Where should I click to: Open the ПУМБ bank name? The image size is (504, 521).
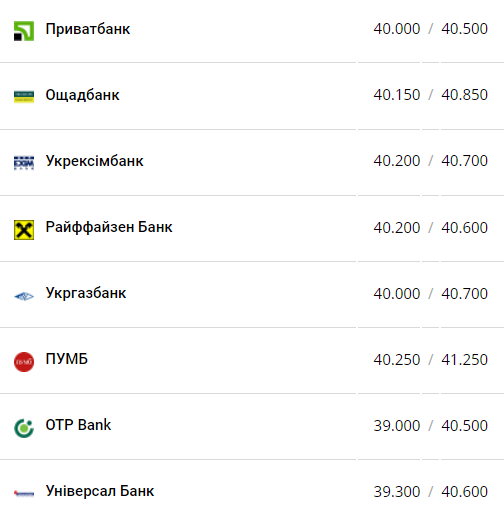(67, 359)
